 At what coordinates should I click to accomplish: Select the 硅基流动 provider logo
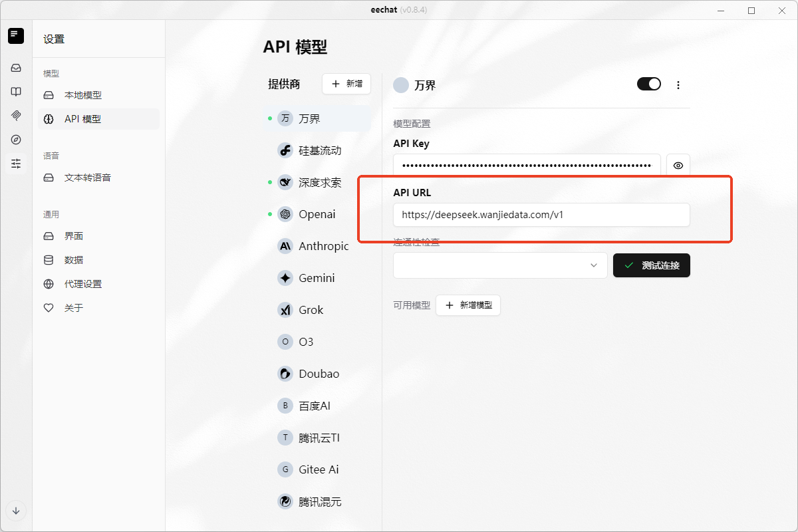tap(285, 150)
